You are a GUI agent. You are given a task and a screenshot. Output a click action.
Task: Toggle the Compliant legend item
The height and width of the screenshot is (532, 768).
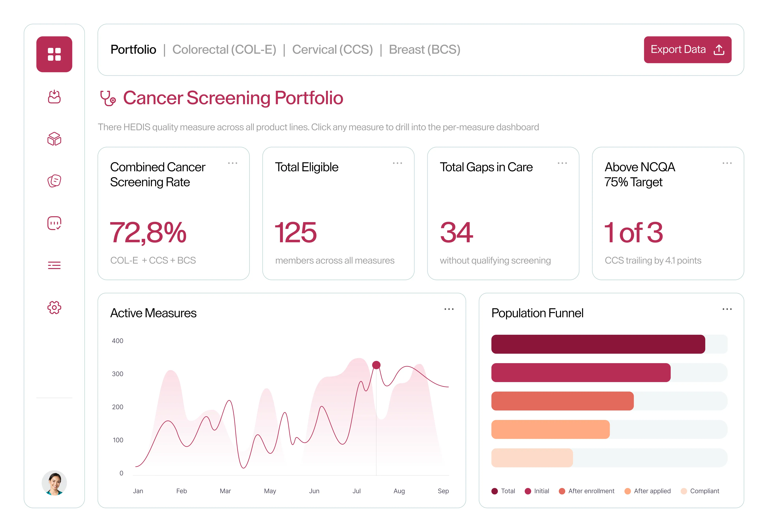tap(700, 491)
